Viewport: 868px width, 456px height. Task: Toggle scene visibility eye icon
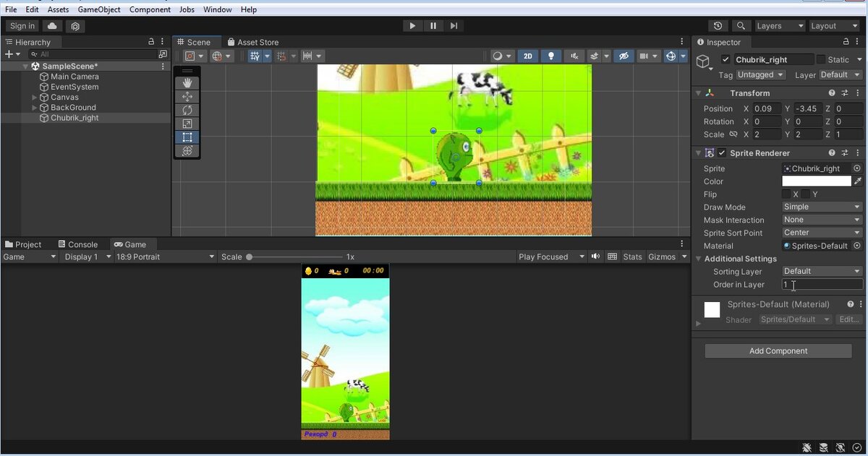click(624, 56)
